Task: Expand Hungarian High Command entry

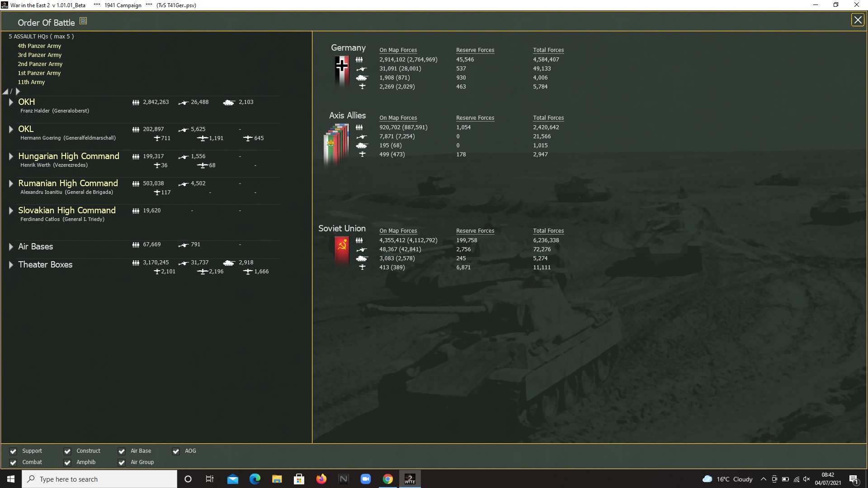Action: (11, 156)
